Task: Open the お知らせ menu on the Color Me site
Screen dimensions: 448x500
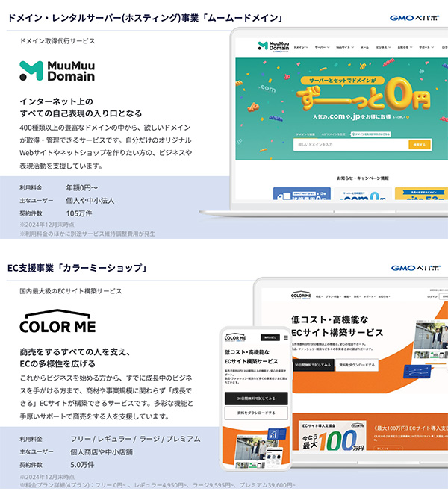Action: (x=384, y=296)
